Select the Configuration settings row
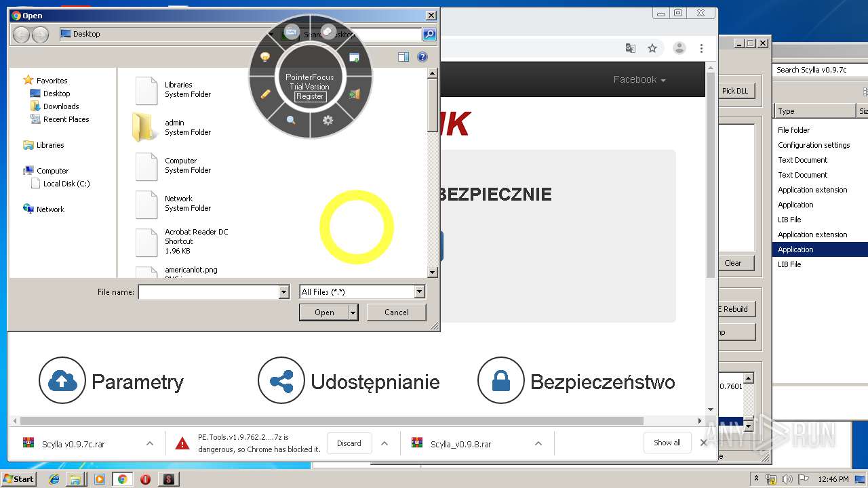Viewport: 868px width, 488px height. click(x=821, y=145)
